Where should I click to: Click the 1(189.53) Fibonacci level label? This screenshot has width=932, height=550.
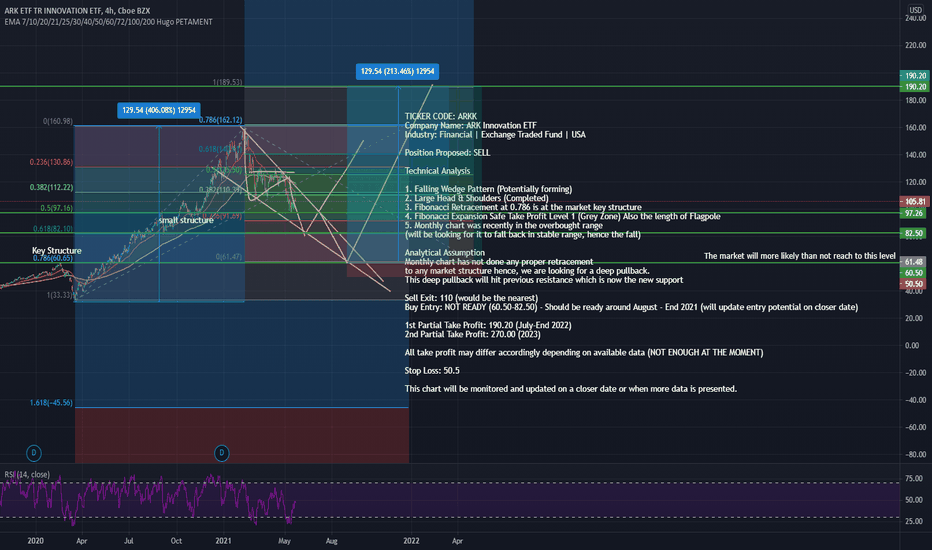(228, 82)
